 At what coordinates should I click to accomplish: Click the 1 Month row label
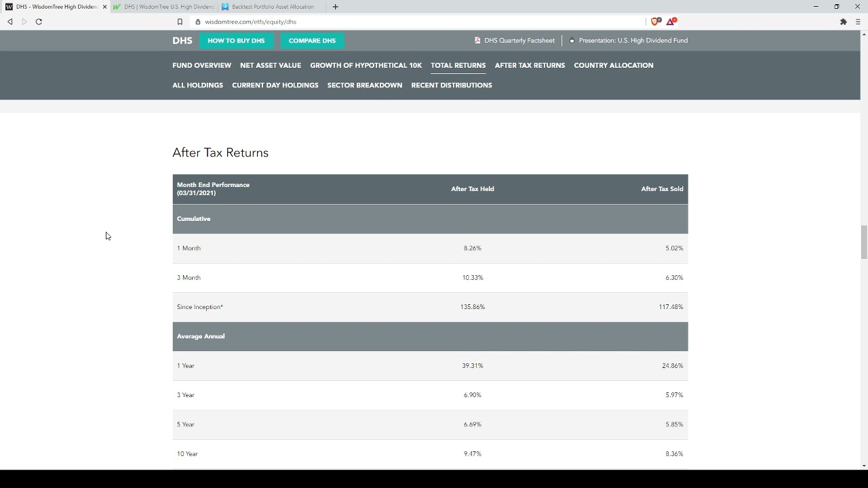189,249
